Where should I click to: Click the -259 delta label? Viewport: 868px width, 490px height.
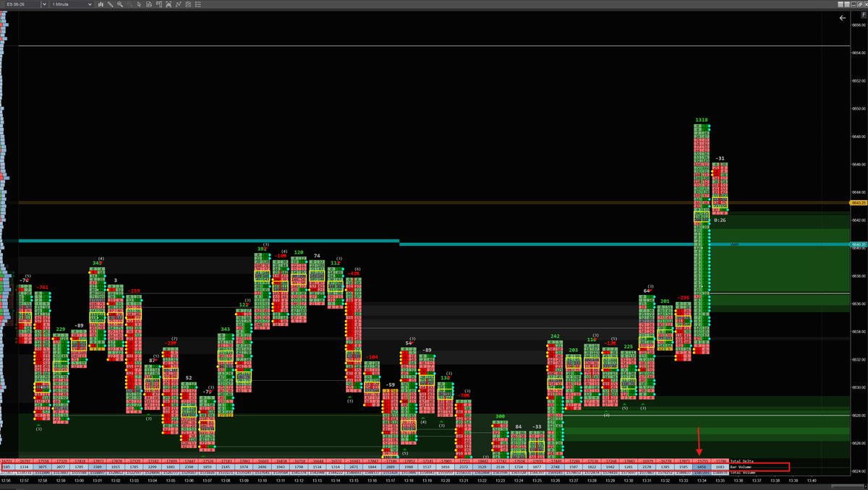coord(134,291)
